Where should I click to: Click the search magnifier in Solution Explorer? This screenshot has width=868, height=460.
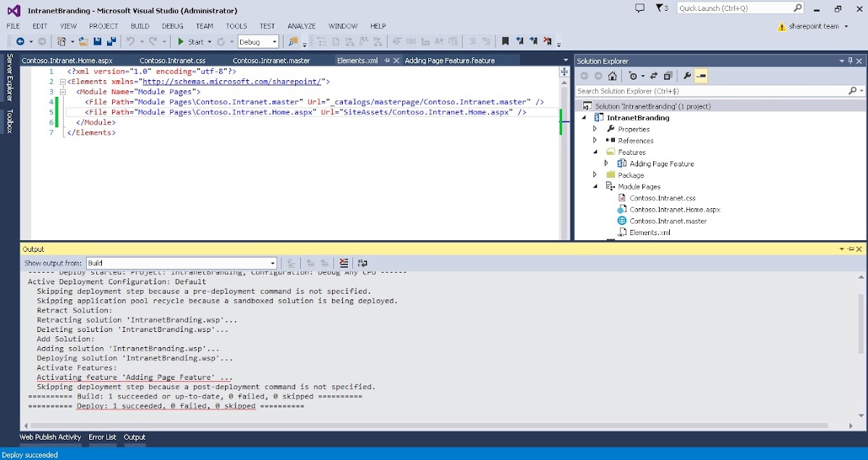852,91
